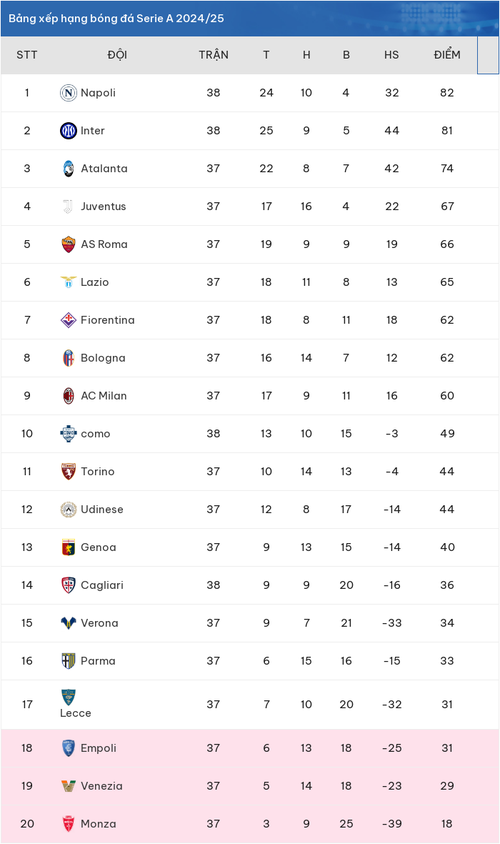Click the ĐIỂM column header
Image resolution: width=500 pixels, height=844 pixels.
tap(447, 55)
